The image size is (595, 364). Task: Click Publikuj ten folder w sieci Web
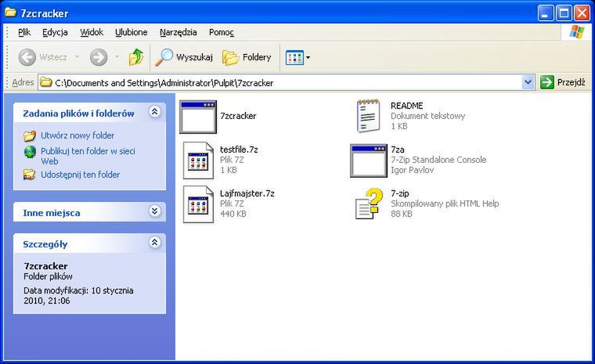coord(88,156)
